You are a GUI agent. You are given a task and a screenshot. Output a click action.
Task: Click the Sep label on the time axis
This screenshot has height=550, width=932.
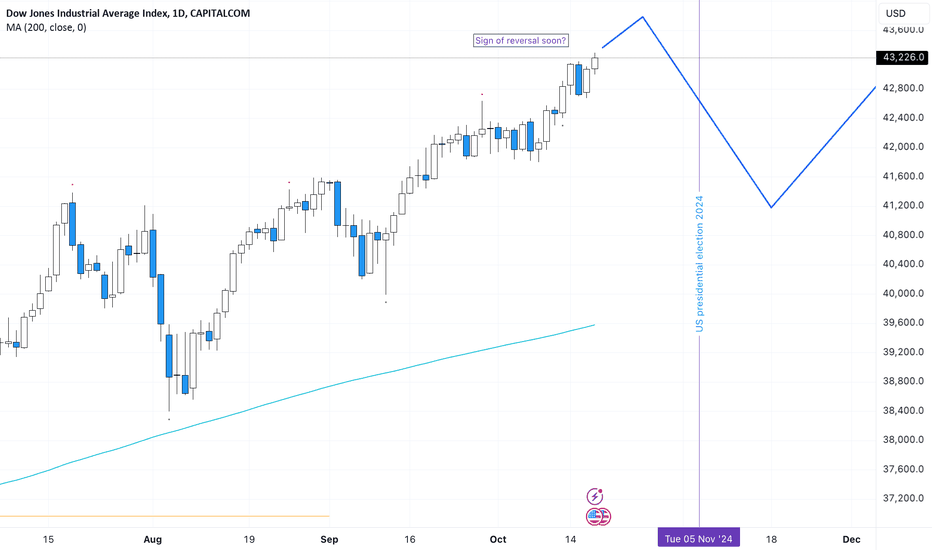pos(329,539)
